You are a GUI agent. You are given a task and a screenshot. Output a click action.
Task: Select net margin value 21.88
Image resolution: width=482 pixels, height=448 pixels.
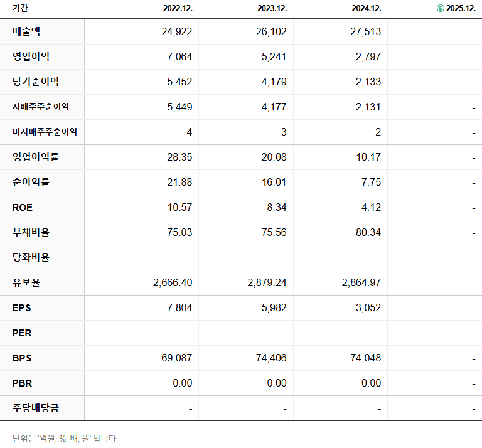pos(179,182)
